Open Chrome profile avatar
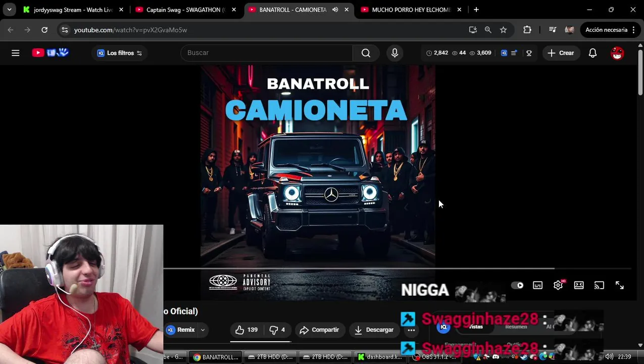 pyautogui.click(x=569, y=30)
